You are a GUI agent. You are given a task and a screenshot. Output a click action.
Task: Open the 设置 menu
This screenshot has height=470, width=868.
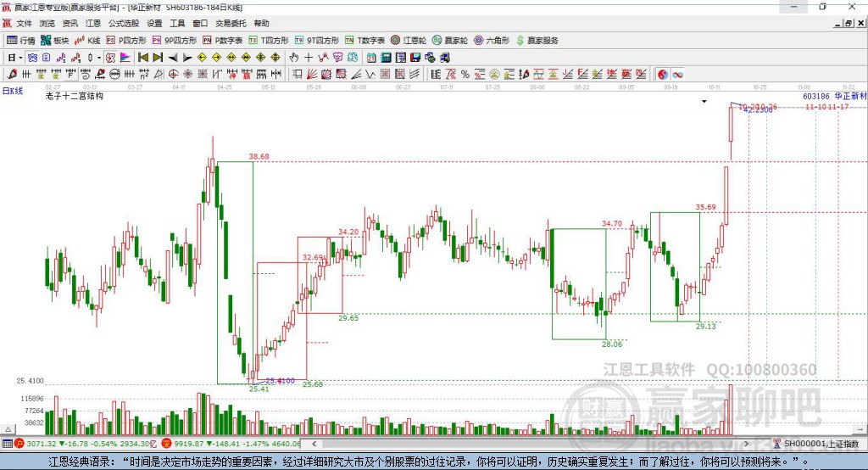coord(154,23)
